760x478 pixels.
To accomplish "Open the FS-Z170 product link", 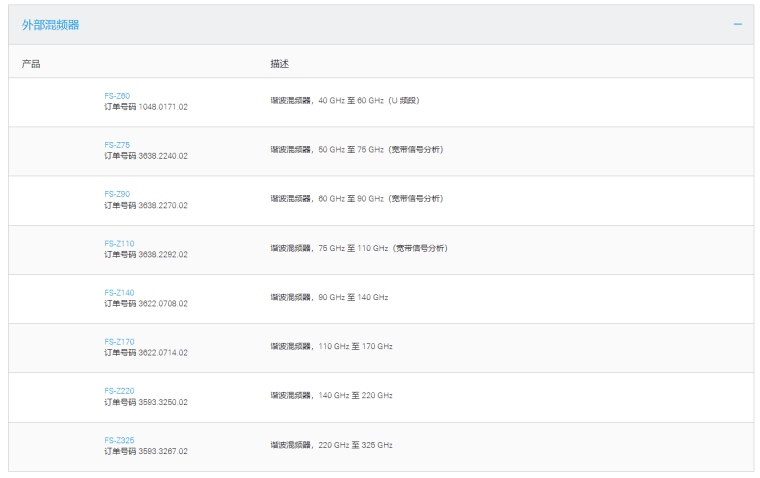I will (x=119, y=341).
